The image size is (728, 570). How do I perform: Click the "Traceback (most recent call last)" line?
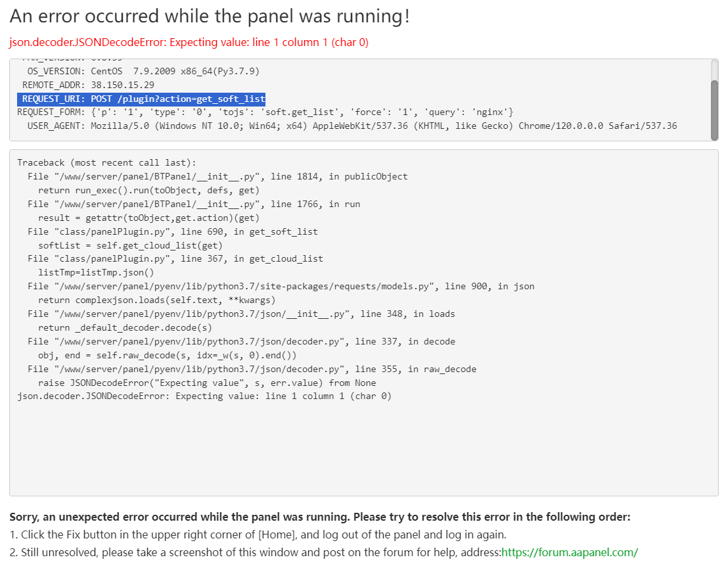(106, 162)
